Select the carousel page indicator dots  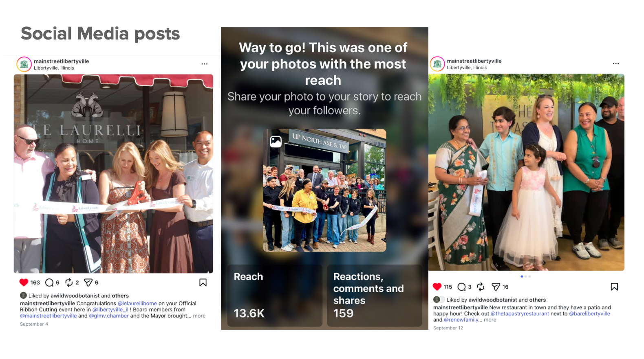(526, 276)
